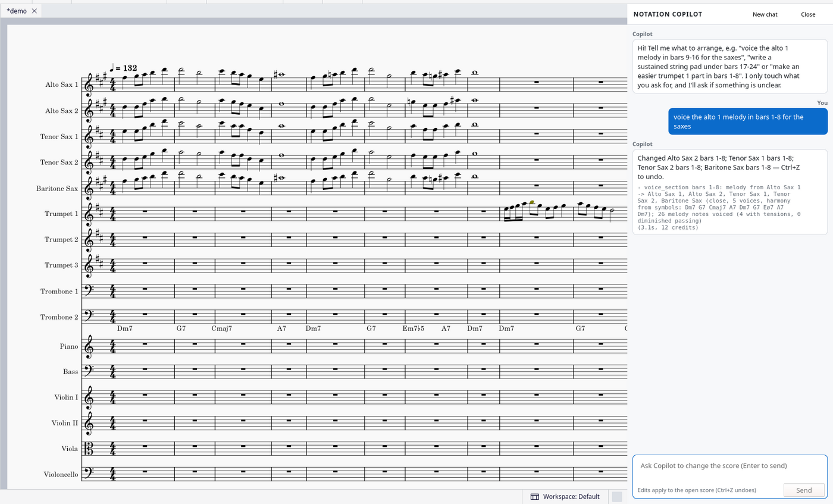The height and width of the screenshot is (504, 833).
Task: Click the Close button of Copilot panel
Action: [x=808, y=14]
